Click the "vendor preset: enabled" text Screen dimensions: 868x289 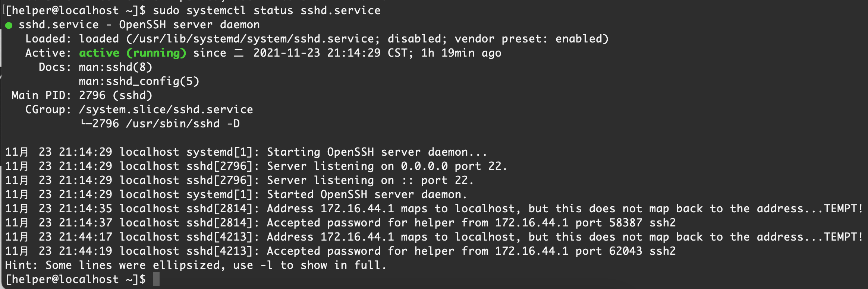tap(531, 39)
